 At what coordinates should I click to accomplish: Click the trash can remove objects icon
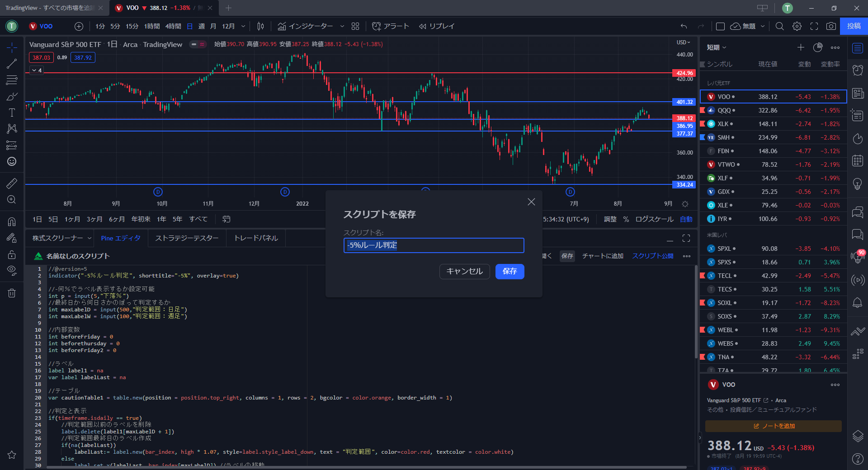[x=12, y=293]
